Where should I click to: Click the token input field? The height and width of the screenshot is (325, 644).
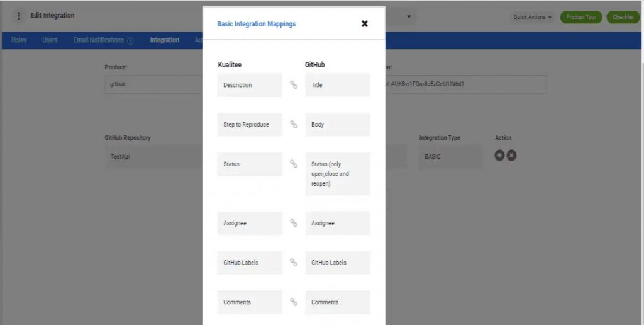click(x=466, y=84)
